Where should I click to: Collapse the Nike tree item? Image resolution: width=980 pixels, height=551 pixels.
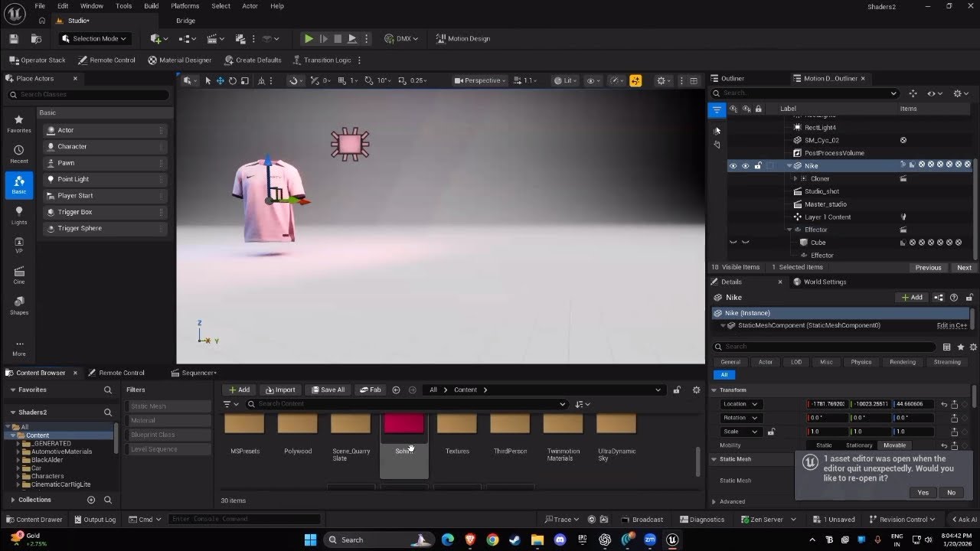pyautogui.click(x=789, y=166)
